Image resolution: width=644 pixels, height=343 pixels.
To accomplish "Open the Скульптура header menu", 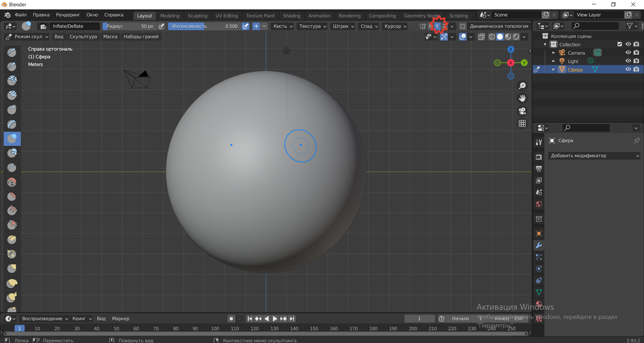I will point(83,37).
